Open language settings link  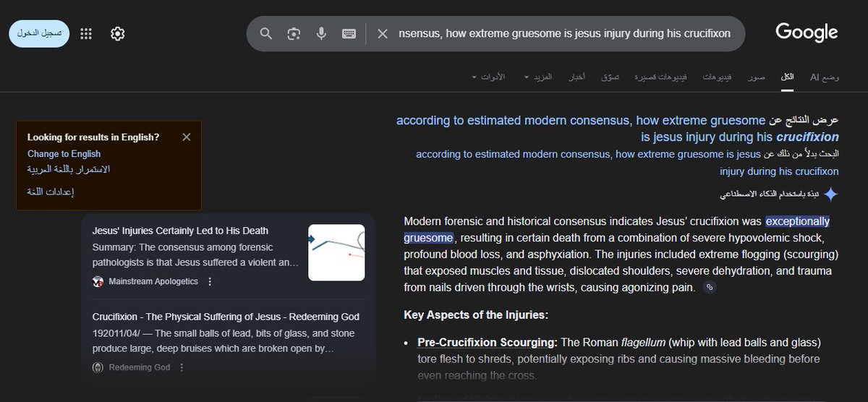point(51,192)
